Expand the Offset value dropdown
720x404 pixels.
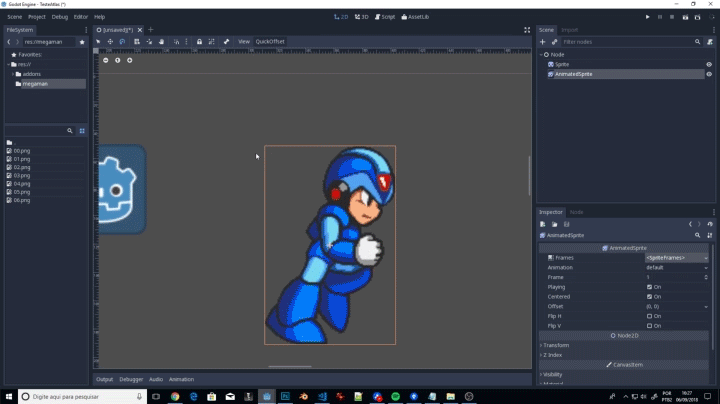click(706, 306)
